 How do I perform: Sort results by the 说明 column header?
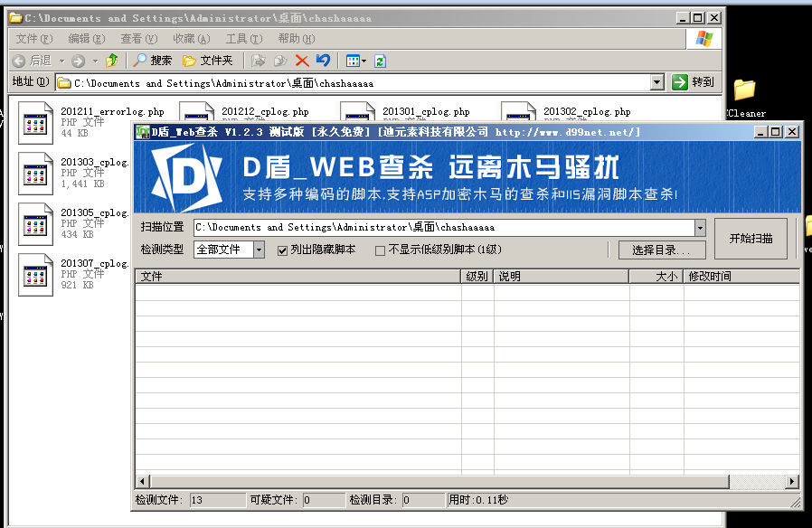[x=562, y=277]
